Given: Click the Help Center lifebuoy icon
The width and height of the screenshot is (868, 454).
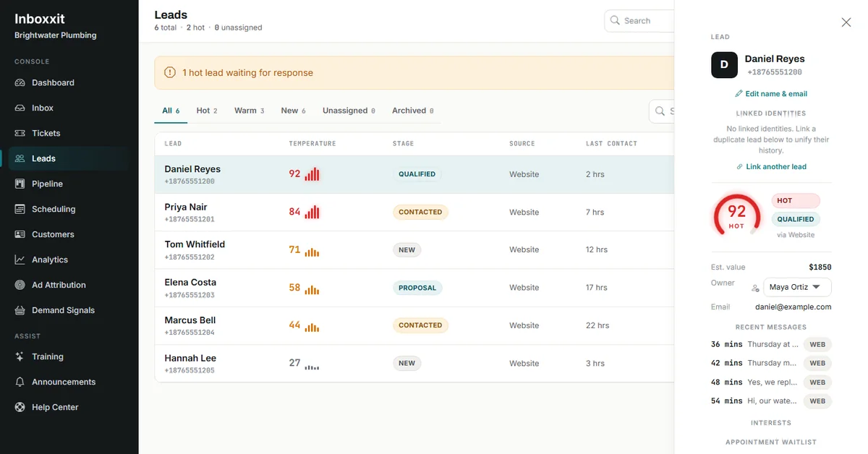Looking at the screenshot, I should [20, 407].
